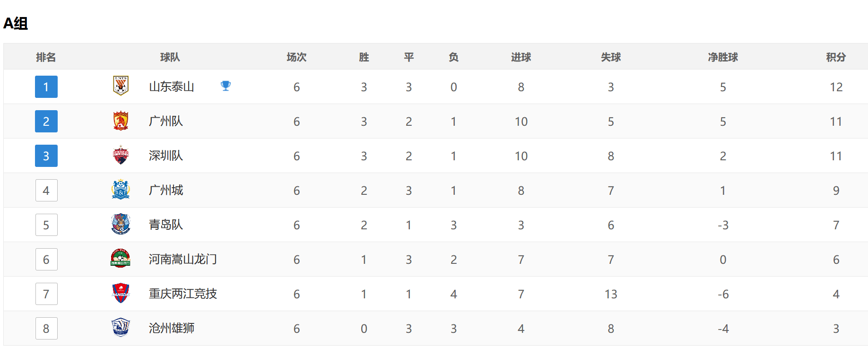
Task: Click the blue trophy icon beside 山东泰山
Action: [x=226, y=86]
